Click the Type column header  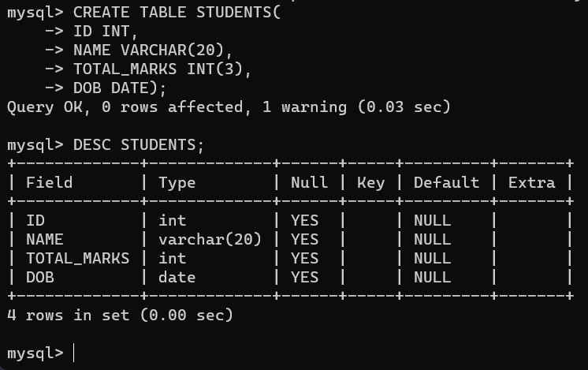click(177, 183)
